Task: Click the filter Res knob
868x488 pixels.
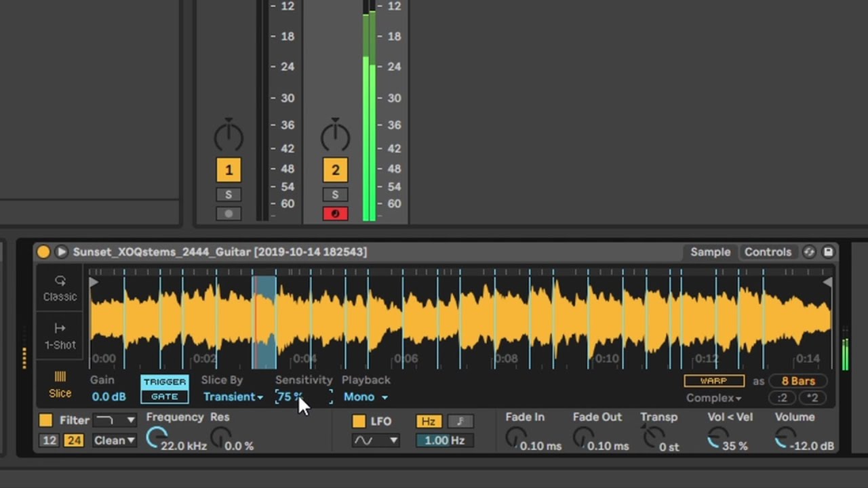Action: coord(220,439)
